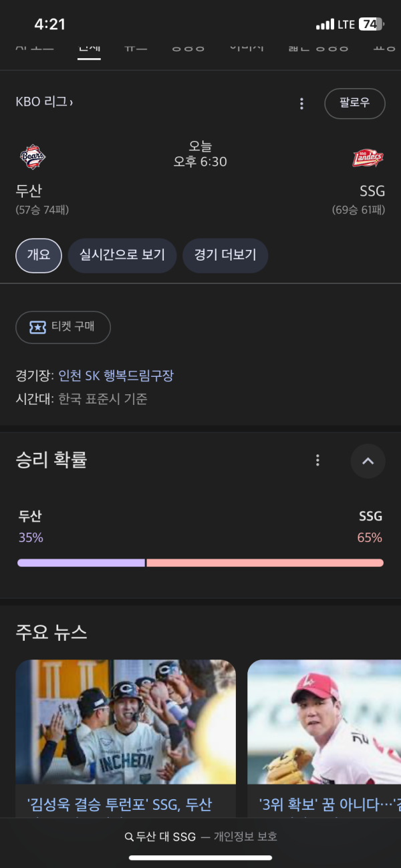Tap the 두산 대 SSG search bar

pyautogui.click(x=200, y=837)
